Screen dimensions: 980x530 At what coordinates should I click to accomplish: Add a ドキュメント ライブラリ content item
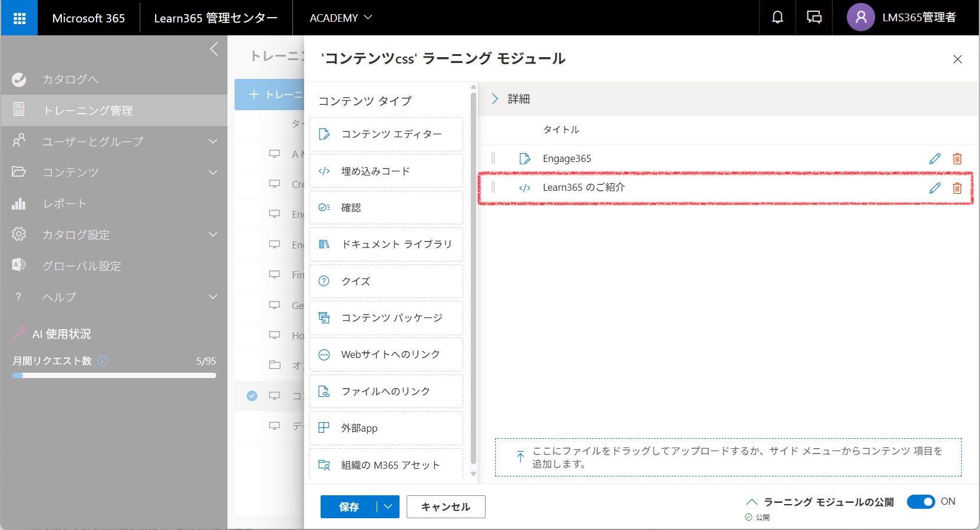(x=386, y=244)
